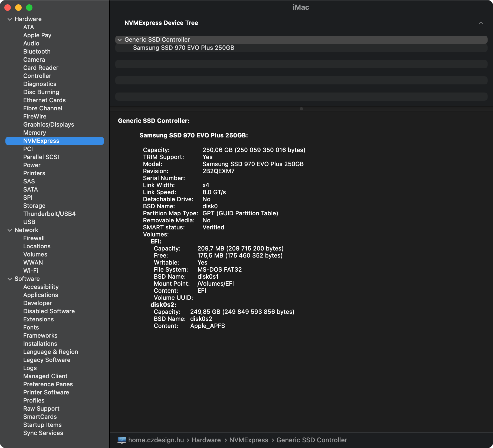Screen dimensions: 493x448
Task: Click the split-pane divider handle dot
Action: click(301, 109)
